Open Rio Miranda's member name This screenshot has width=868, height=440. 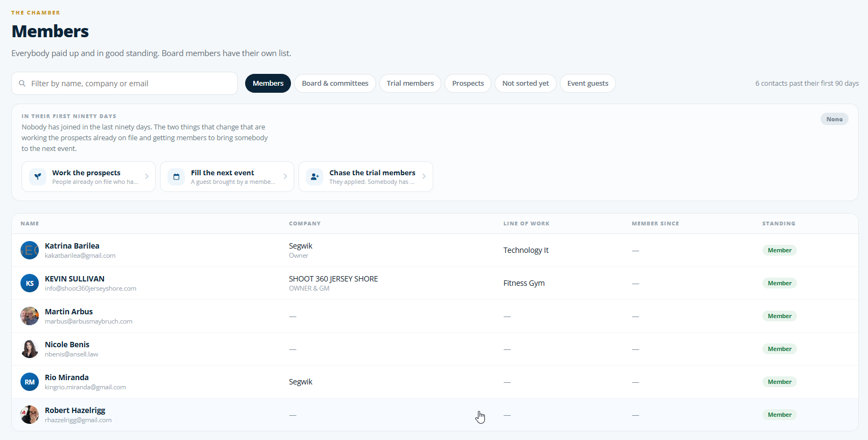pos(67,377)
